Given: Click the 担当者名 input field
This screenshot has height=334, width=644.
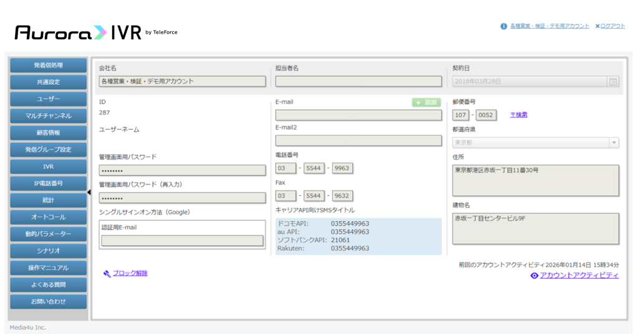Looking at the screenshot, I should (358, 81).
